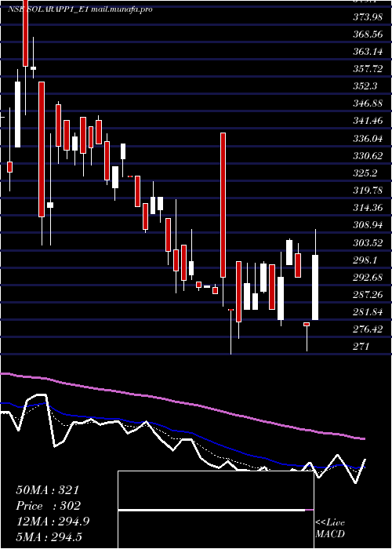Screen dimensions: 392x549
Task: Click the 308.94 price axis label
Action: tap(368, 225)
